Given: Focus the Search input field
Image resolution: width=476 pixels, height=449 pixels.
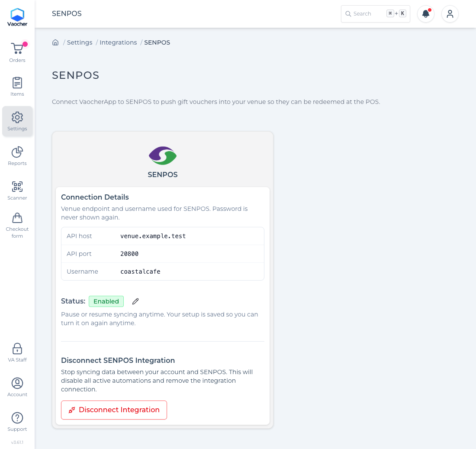Looking at the screenshot, I should pos(376,14).
